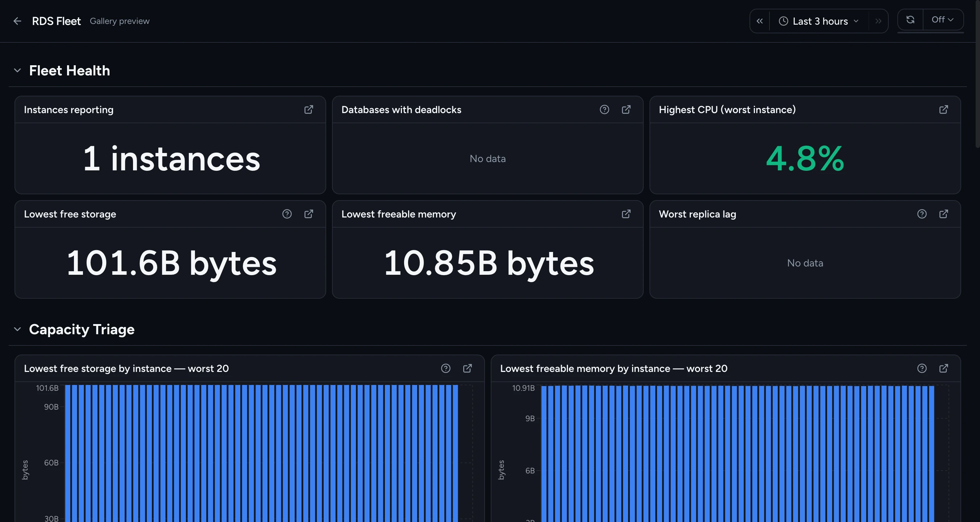Click the Fleet Health heading
The image size is (980, 522).
pos(70,70)
